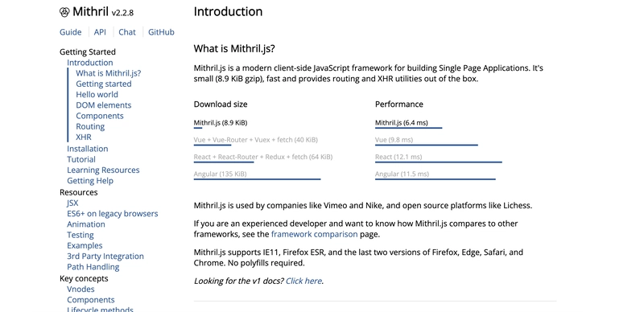Viewport: 644px width, 312px height.
Task: Open the Animation page
Action: point(86,224)
